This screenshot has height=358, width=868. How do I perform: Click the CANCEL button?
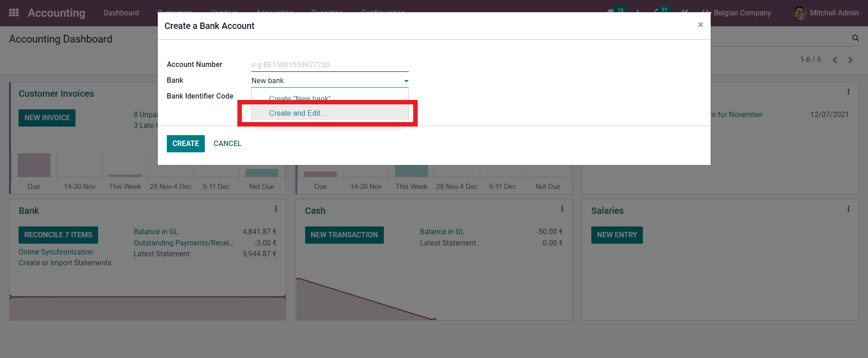227,144
